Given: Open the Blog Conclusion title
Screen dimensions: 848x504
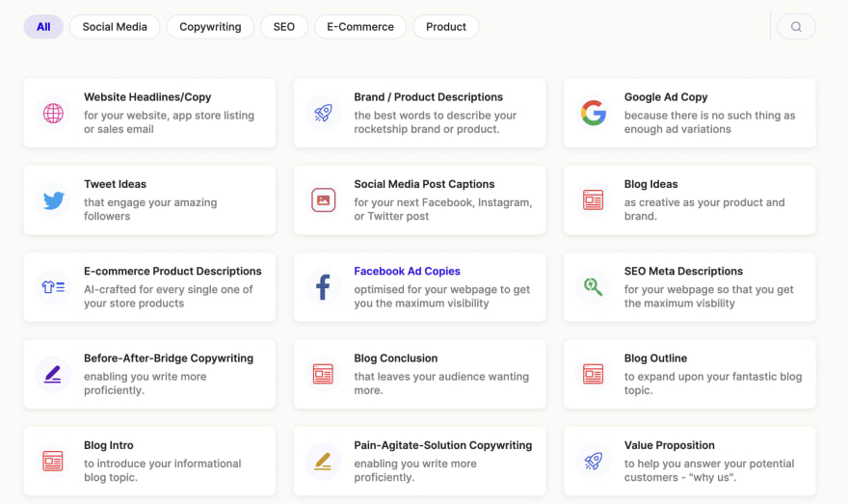Looking at the screenshot, I should pos(396,358).
